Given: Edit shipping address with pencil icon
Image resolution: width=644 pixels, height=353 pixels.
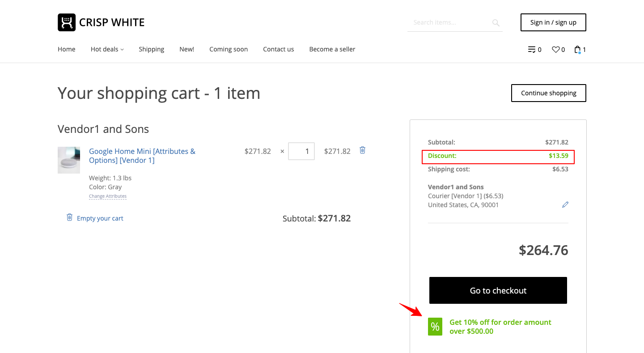Looking at the screenshot, I should coord(565,204).
